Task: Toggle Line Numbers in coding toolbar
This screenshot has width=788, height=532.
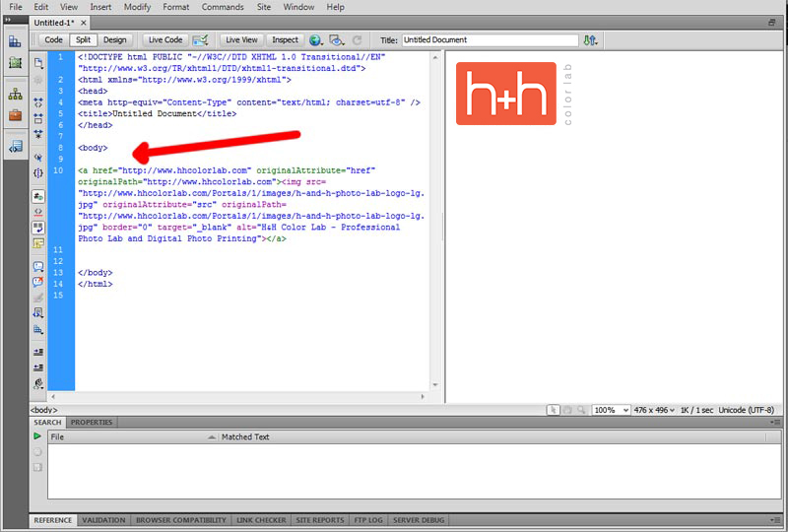Action: (x=38, y=197)
